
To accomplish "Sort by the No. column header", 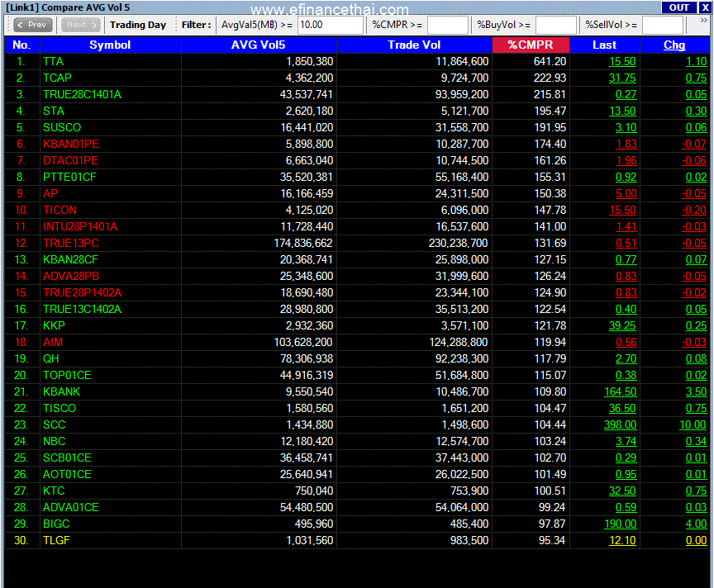I will click(x=21, y=45).
